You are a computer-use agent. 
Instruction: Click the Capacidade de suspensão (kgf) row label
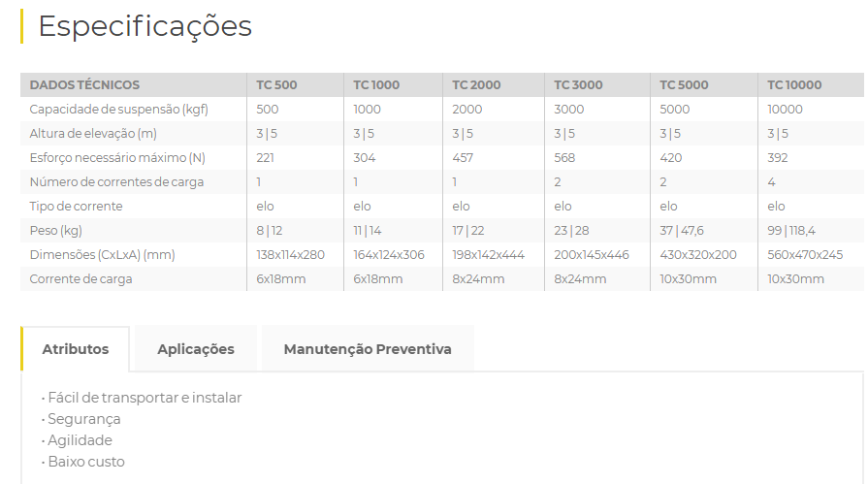click(x=118, y=110)
